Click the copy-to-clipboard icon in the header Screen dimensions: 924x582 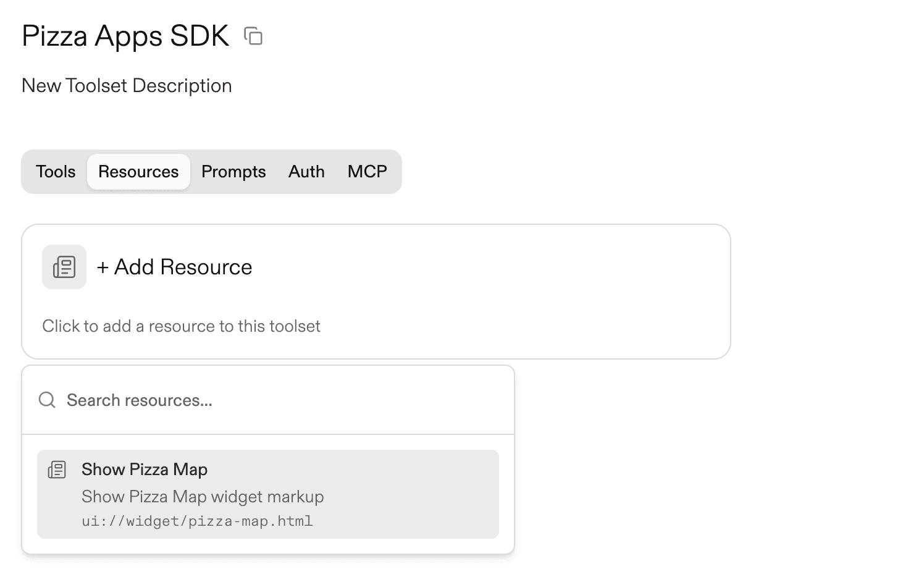pos(254,36)
